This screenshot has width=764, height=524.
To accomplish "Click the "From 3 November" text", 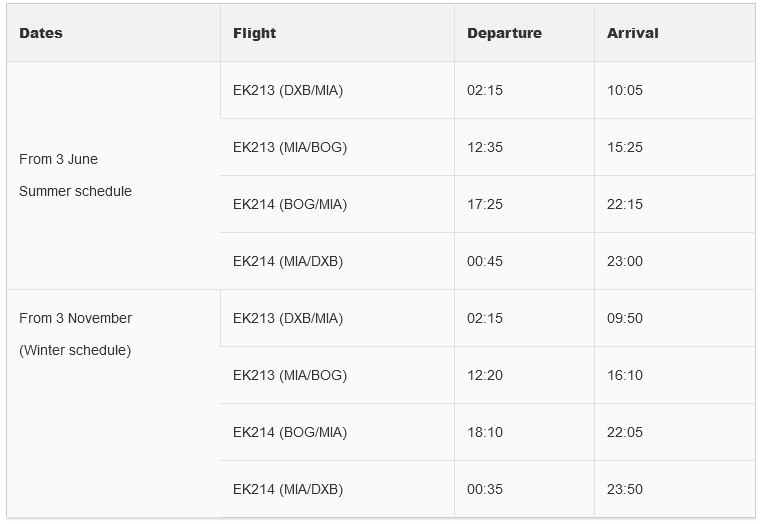I will [x=75, y=318].
